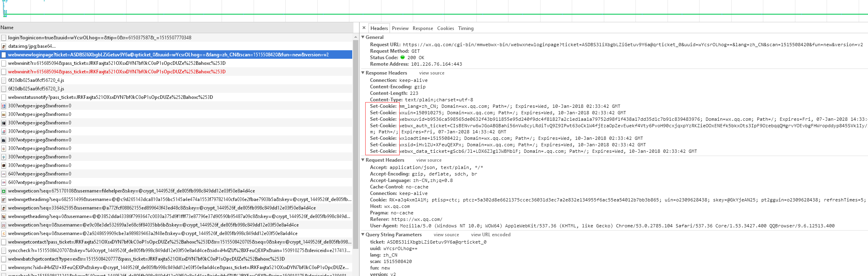
Task: Click the orange icon of webwxgeticon @2a9248659909 request
Action: [4, 233]
